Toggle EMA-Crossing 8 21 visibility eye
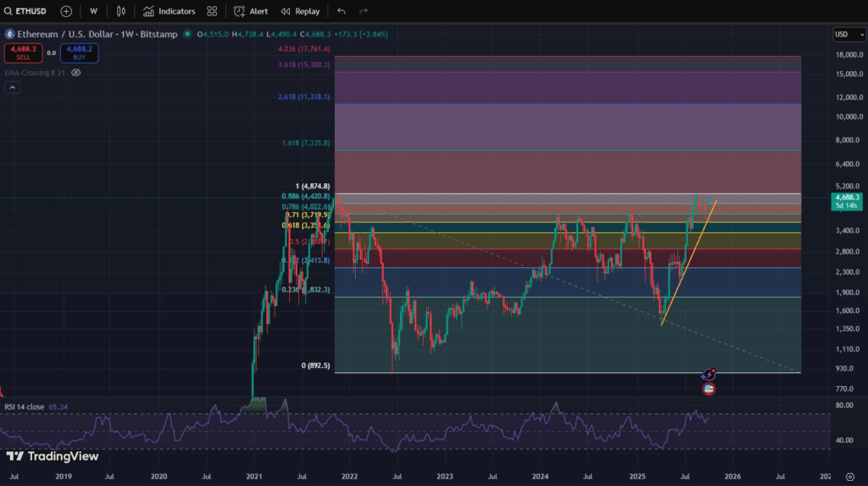Screen dimensions: 868x486 coord(76,73)
